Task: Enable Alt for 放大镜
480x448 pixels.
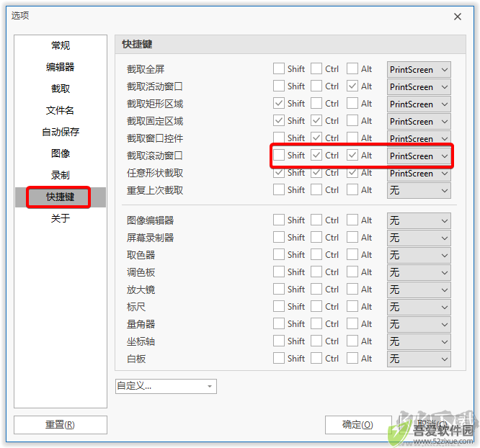Action: click(x=352, y=289)
